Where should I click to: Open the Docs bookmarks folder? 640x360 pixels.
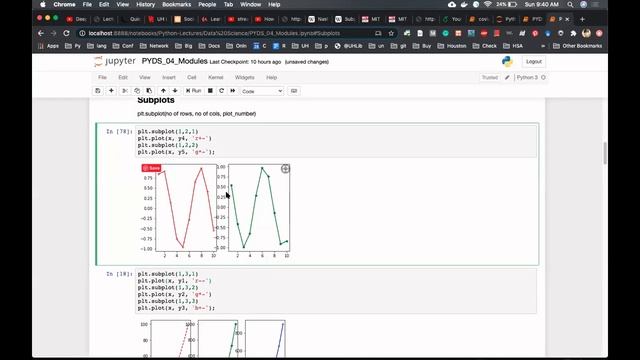tap(209, 46)
